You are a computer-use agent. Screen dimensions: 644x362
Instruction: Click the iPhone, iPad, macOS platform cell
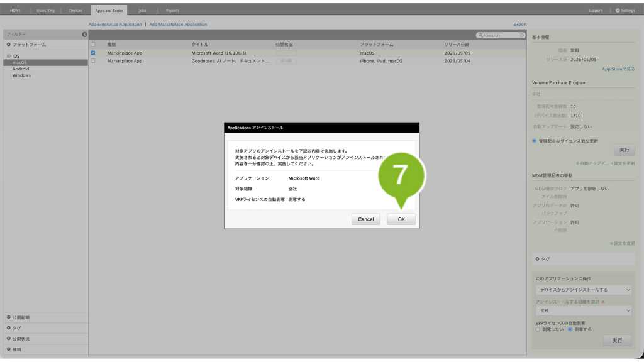[381, 61]
